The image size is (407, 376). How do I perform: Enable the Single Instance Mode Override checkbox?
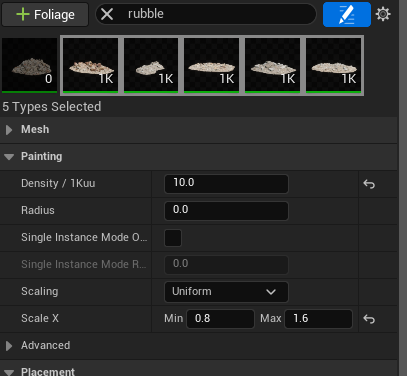(x=173, y=238)
